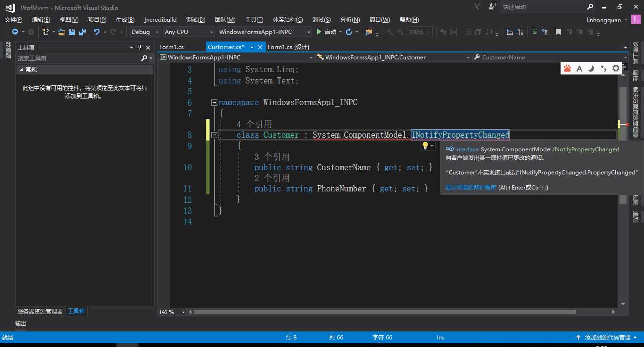This screenshot has height=347, width=644.
Task: Click the refresh/restart browser link icon
Action: (349, 32)
